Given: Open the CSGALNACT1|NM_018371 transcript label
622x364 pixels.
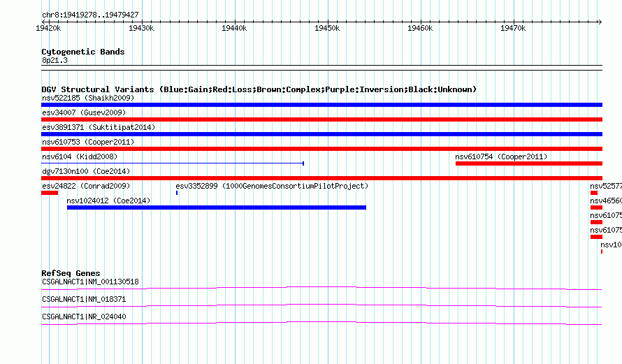Looking at the screenshot, I should click(x=84, y=299).
